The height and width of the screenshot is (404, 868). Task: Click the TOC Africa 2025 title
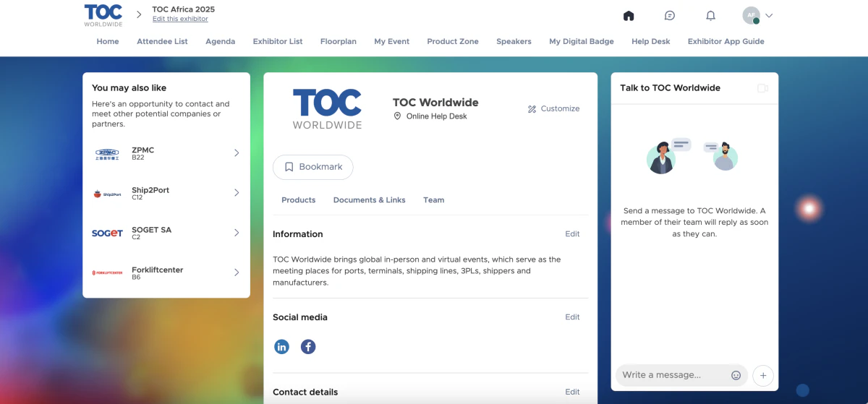[184, 9]
